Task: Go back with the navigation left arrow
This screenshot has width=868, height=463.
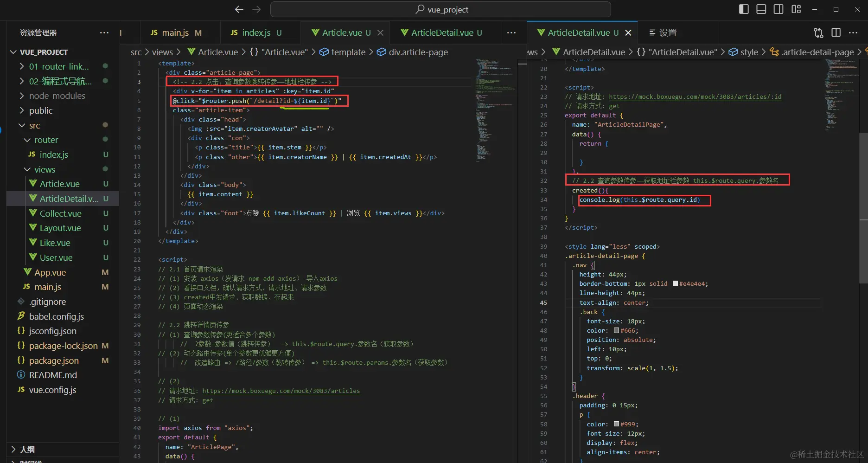Action: point(239,9)
